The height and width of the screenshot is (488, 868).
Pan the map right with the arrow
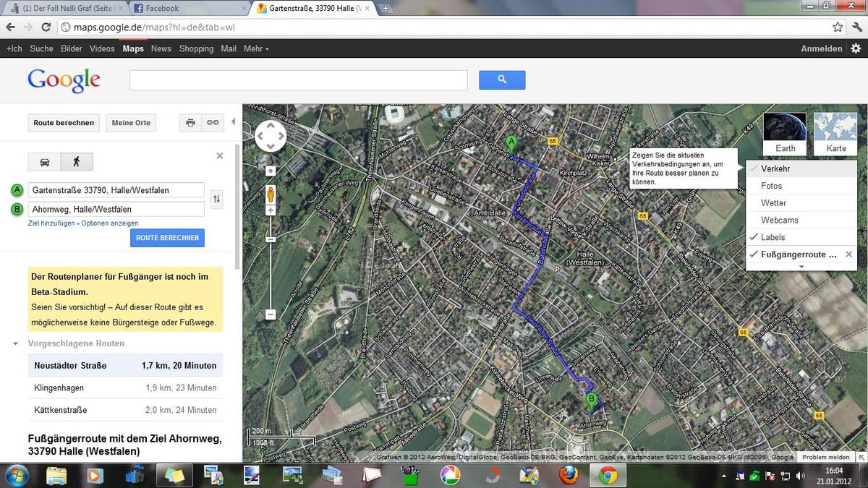click(281, 136)
